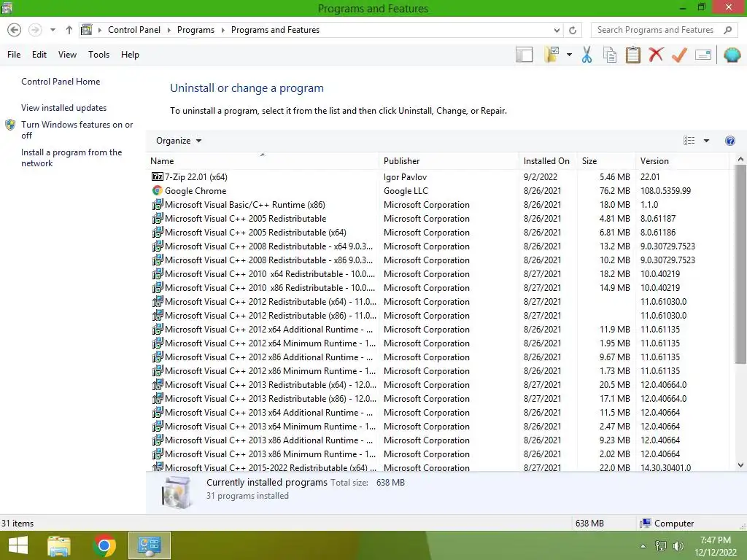747x560 pixels.
Task: Click the blue help question mark icon
Action: click(729, 141)
